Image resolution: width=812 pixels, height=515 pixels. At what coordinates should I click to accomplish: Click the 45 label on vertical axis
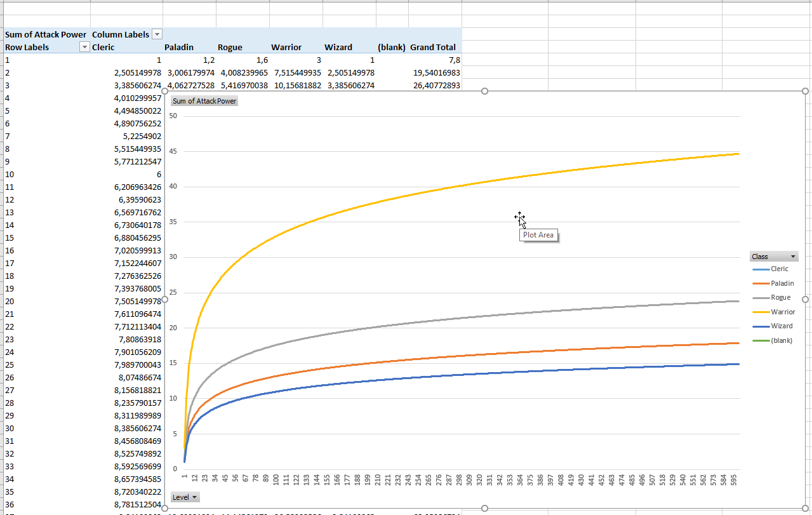point(175,151)
